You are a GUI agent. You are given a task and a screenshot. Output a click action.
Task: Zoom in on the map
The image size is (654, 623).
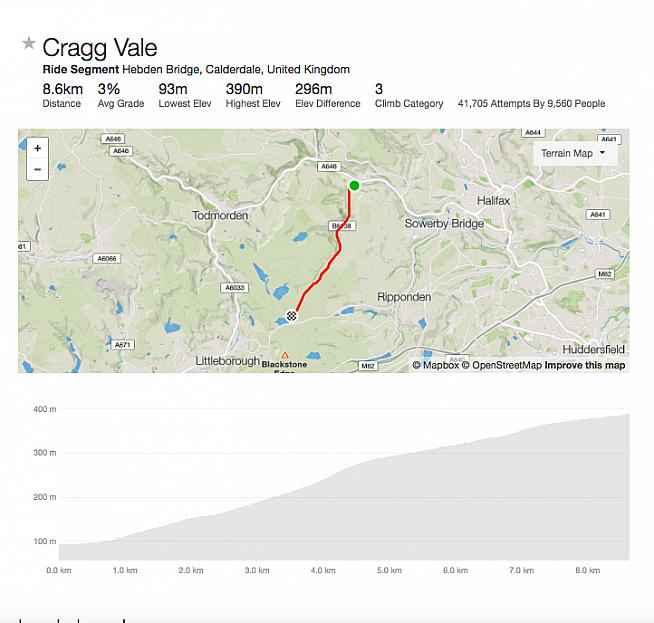37,148
